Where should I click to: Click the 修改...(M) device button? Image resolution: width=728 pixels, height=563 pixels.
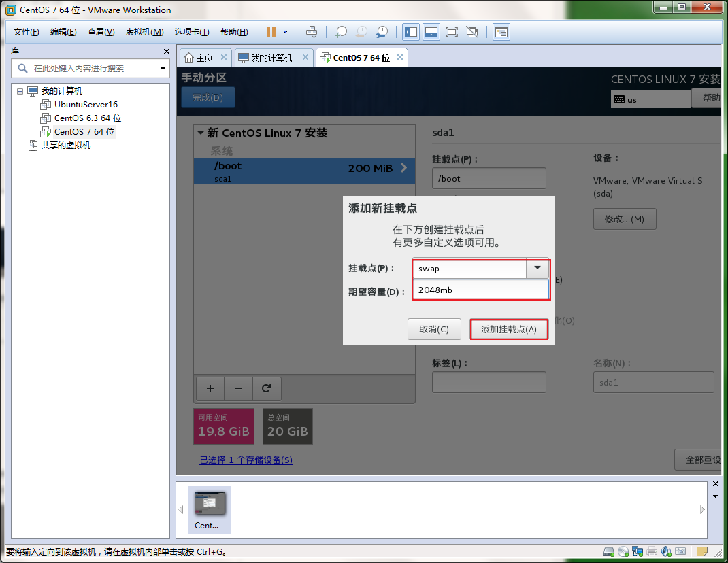tap(625, 219)
